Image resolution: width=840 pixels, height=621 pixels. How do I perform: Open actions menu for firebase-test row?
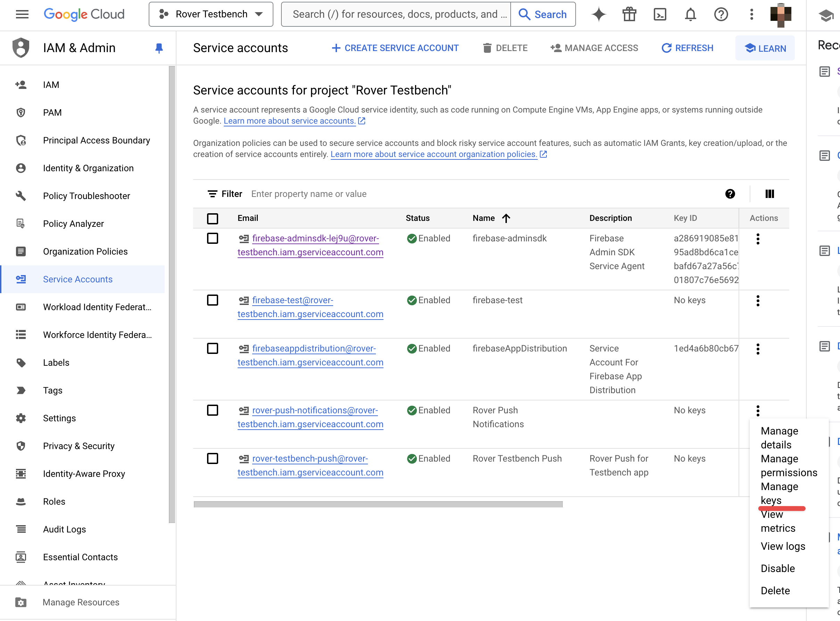coord(758,301)
